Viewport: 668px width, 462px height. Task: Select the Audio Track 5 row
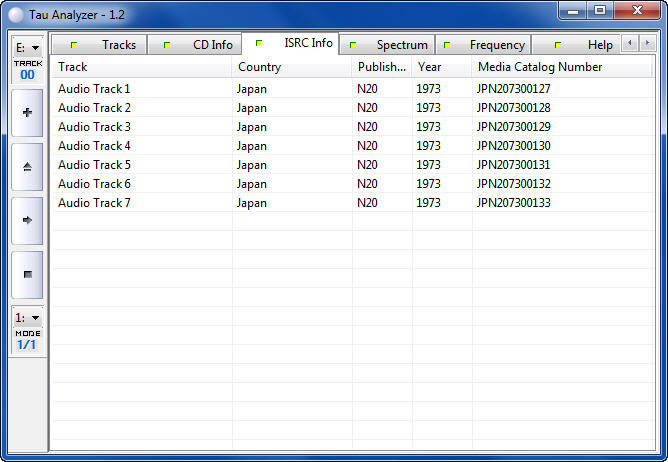click(94, 165)
